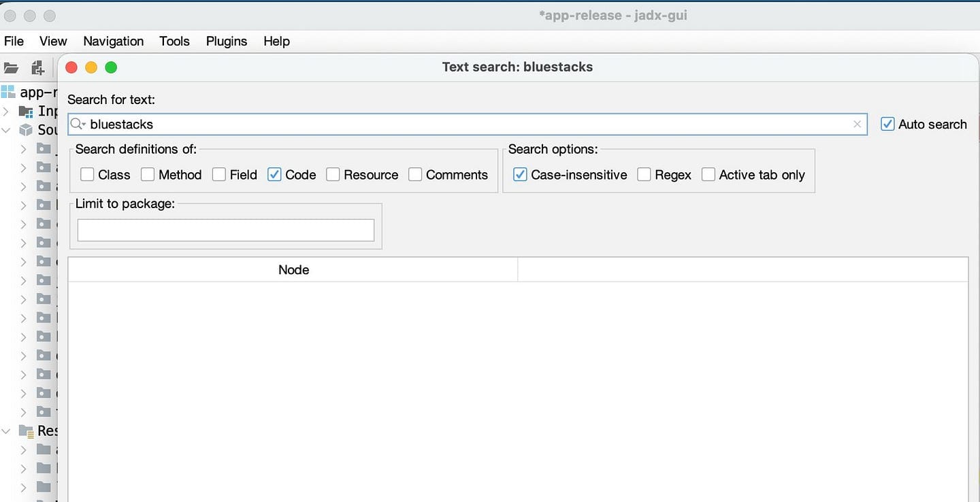Toggle the Auto search checkbox

coord(887,124)
